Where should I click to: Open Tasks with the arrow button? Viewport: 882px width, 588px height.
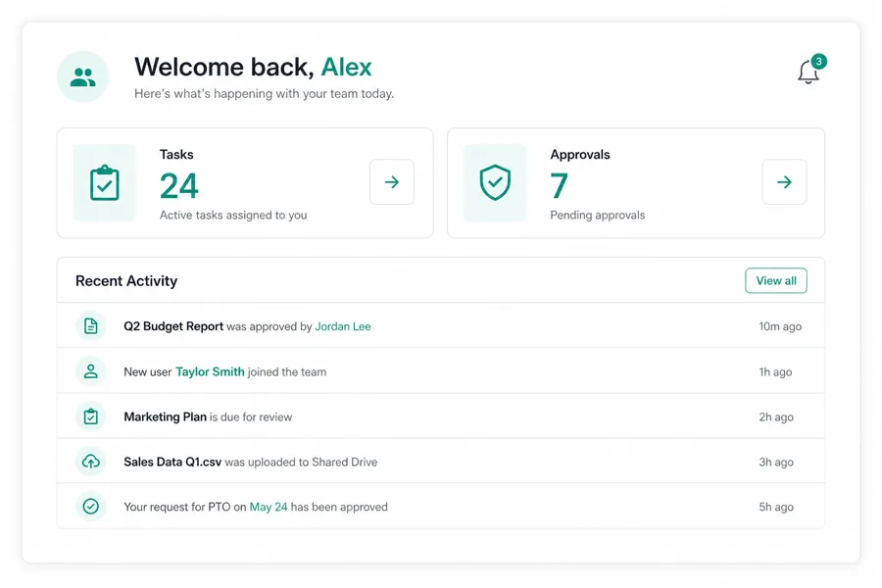point(392,181)
